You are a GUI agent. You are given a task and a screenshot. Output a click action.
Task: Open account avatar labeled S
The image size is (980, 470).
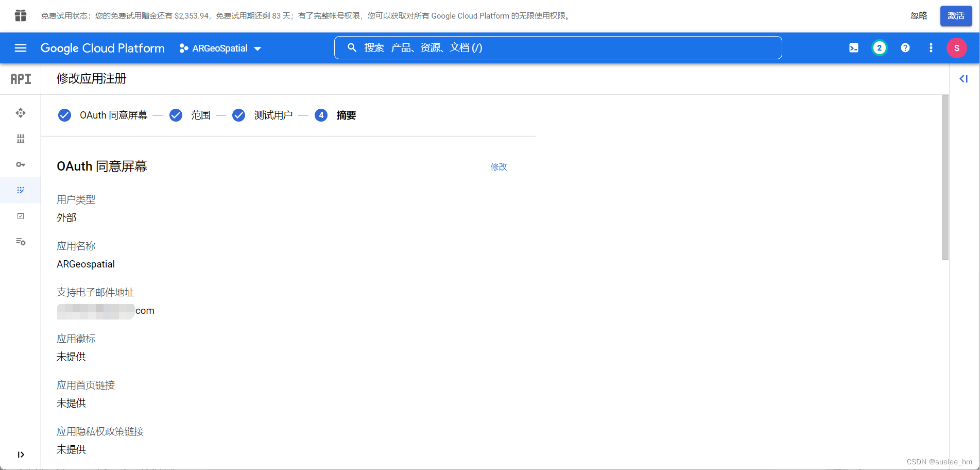(957, 48)
